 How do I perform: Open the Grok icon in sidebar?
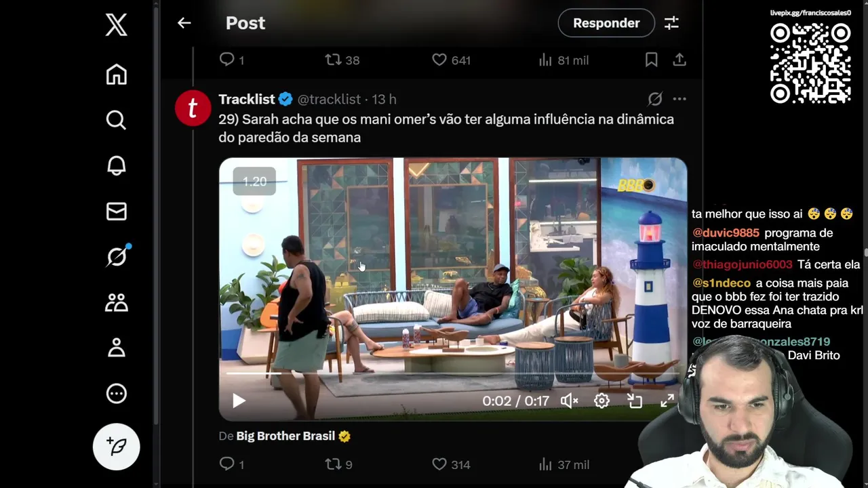[x=117, y=256]
